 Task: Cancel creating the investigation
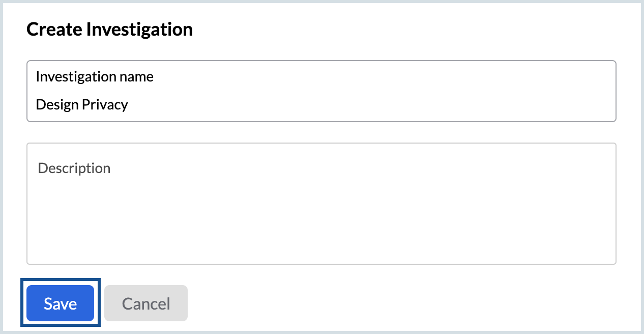tap(146, 303)
